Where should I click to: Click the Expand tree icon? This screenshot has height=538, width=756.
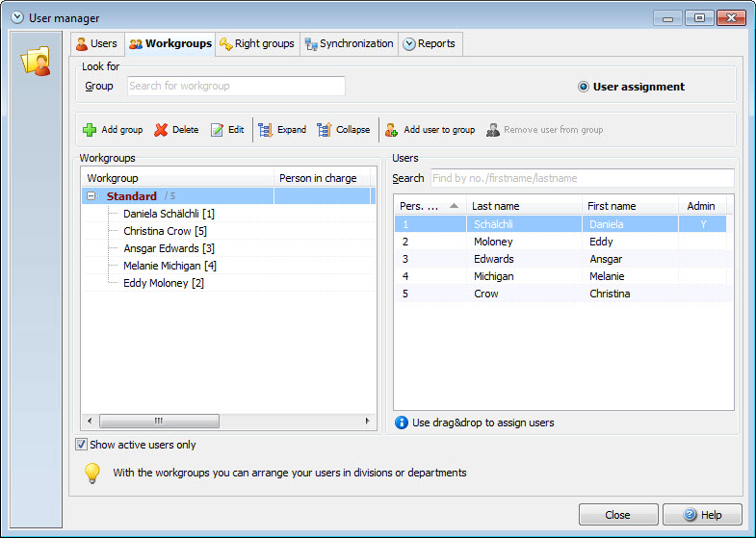coord(265,130)
